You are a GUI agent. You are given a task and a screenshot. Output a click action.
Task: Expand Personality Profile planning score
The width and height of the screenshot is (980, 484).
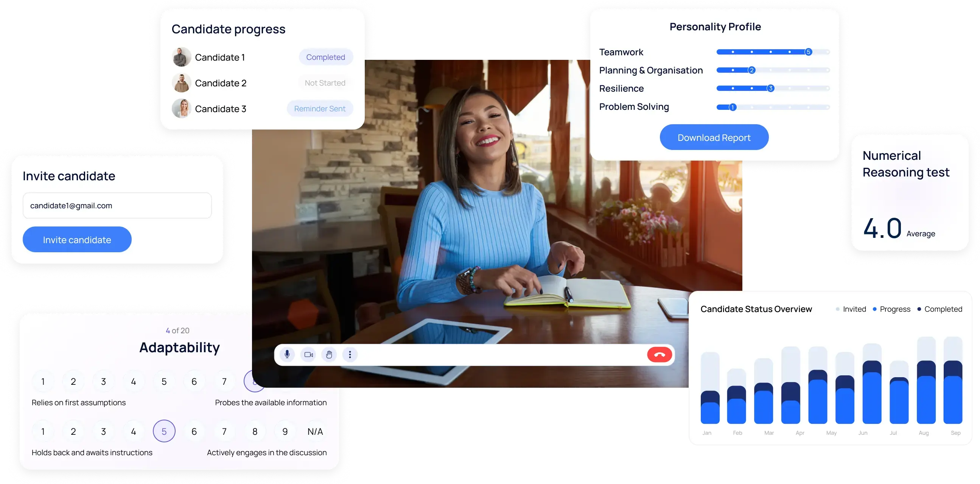coord(751,70)
